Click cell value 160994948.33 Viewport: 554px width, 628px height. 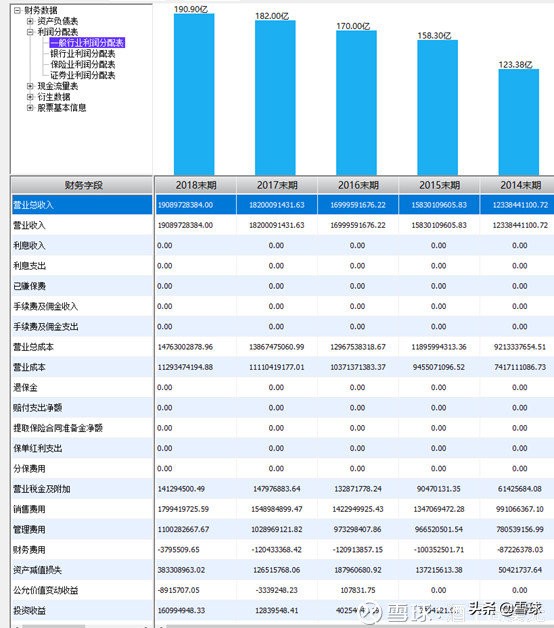(x=181, y=611)
